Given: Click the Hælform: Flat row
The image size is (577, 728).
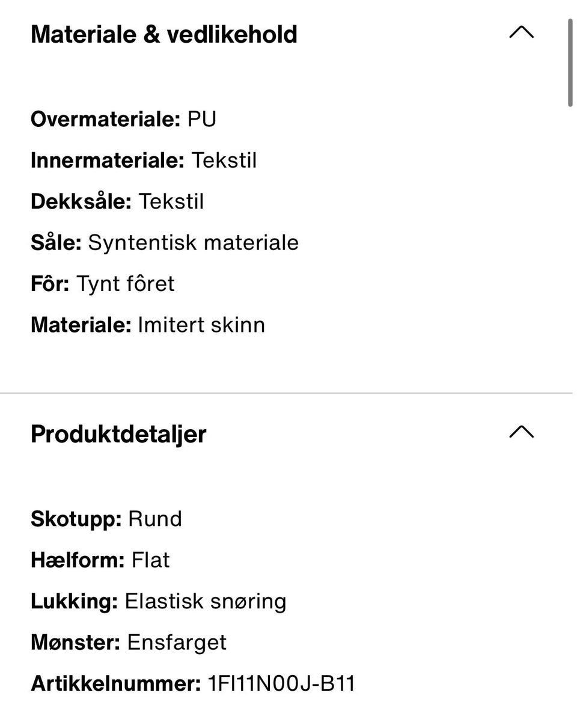Looking at the screenshot, I should [100, 560].
